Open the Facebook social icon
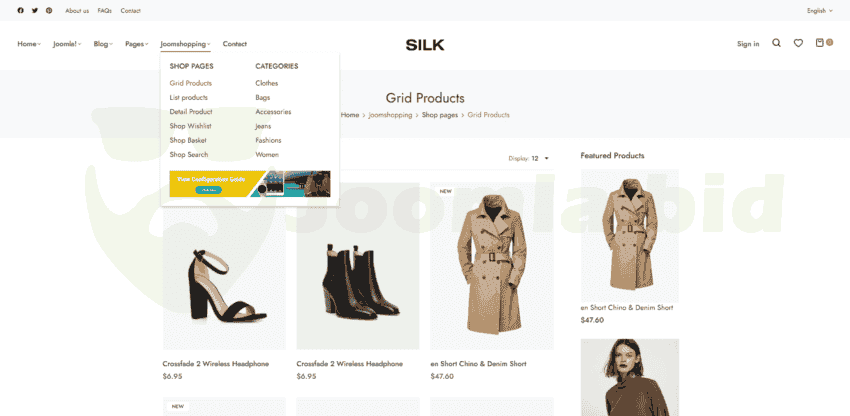The width and height of the screenshot is (850, 416). 21,10
